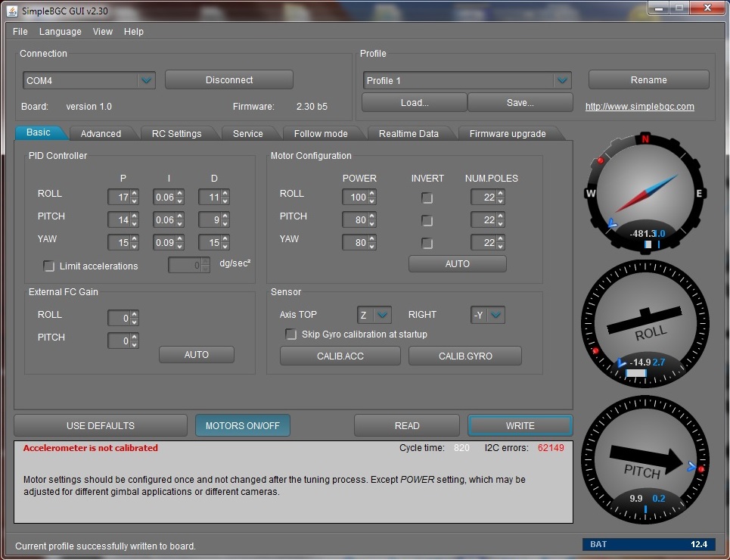Enable Limit accelerations checkbox

[x=49, y=266]
